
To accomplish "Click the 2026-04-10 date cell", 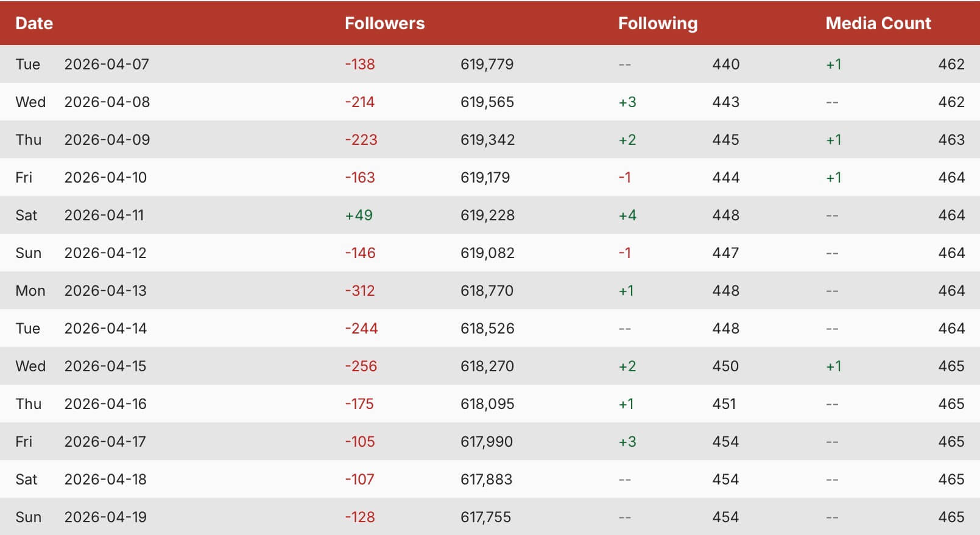I will coord(105,177).
